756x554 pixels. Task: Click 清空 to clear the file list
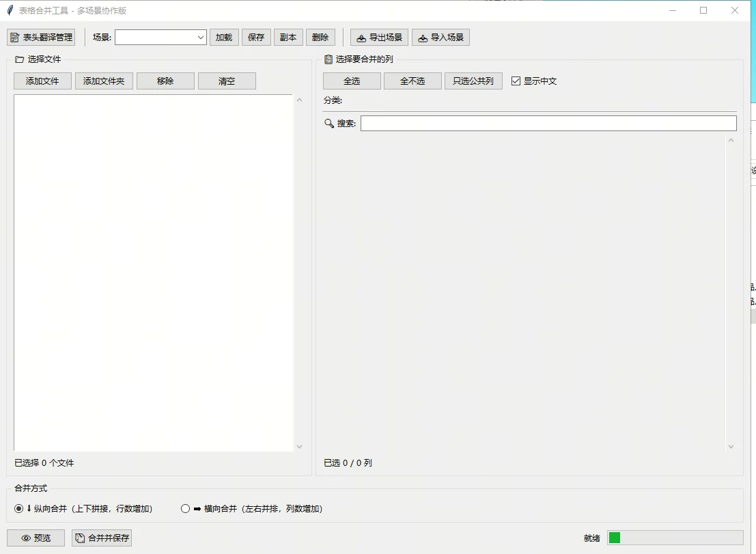[x=227, y=81]
